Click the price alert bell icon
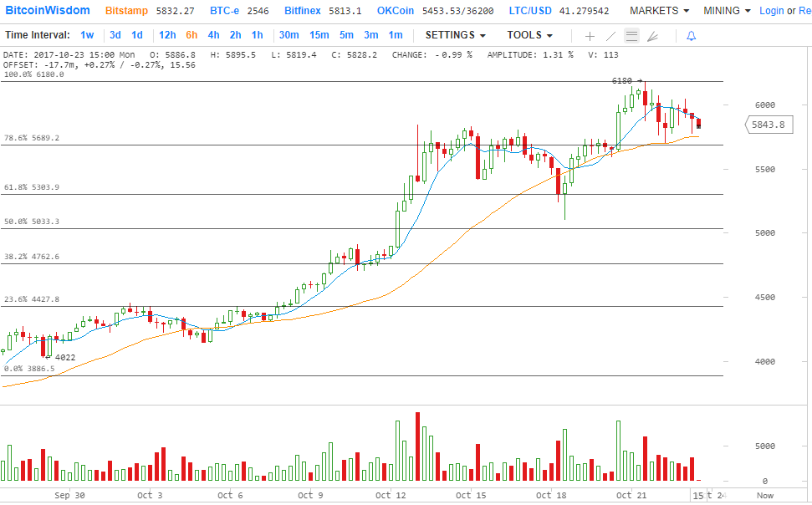The image size is (812, 505). [x=691, y=36]
